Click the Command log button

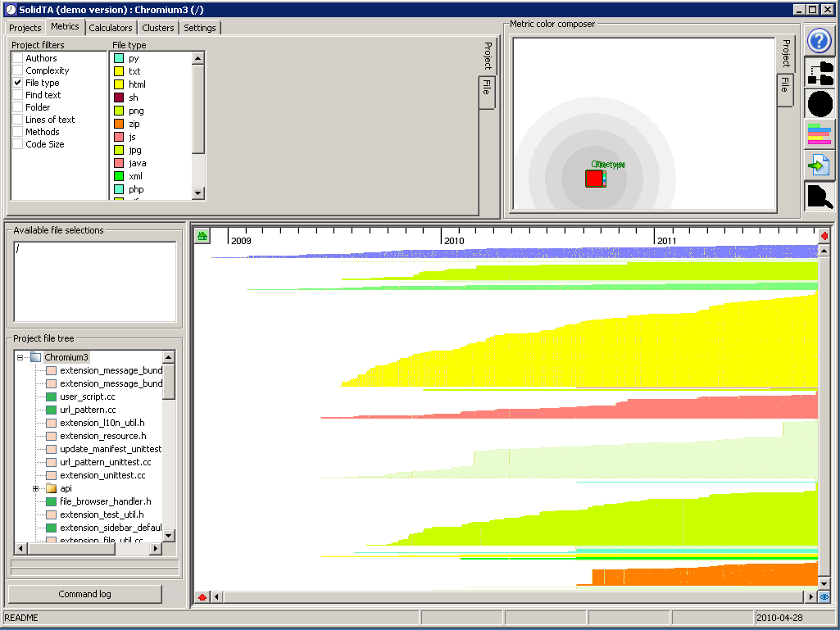pyautogui.click(x=84, y=594)
